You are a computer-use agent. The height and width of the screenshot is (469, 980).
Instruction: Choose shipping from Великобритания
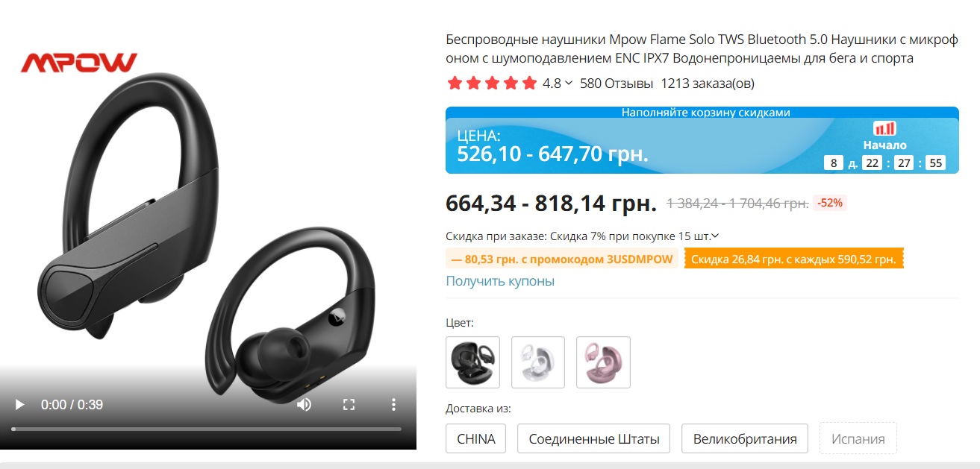(x=745, y=438)
